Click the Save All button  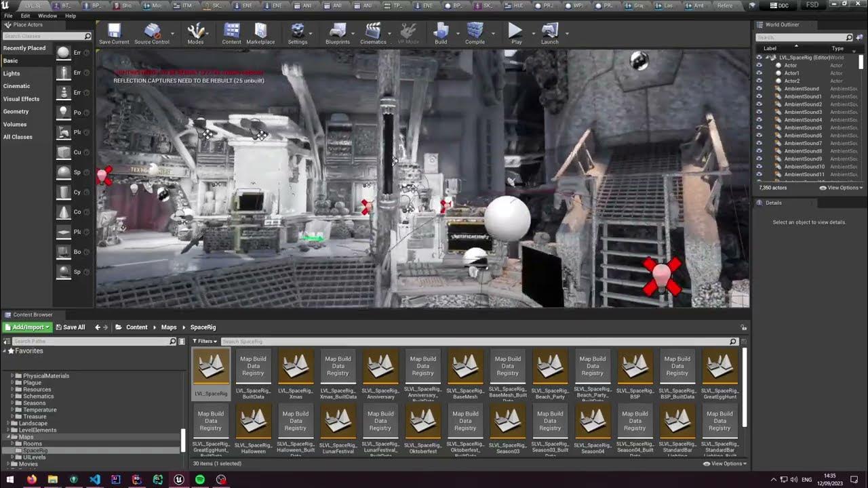coord(71,327)
